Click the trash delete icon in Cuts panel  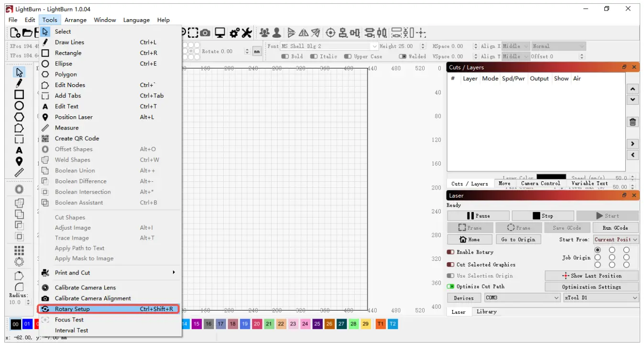click(x=633, y=122)
